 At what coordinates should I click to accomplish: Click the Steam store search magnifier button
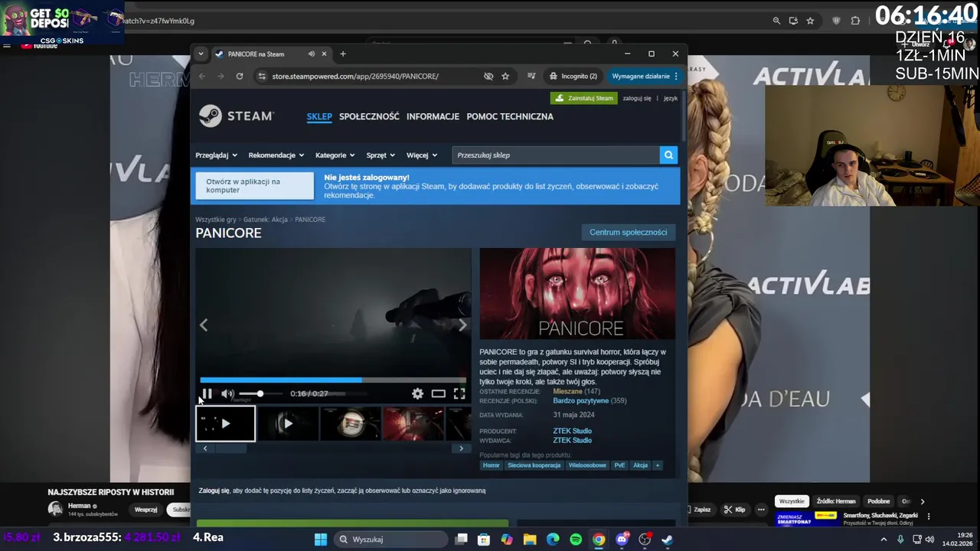(x=669, y=155)
